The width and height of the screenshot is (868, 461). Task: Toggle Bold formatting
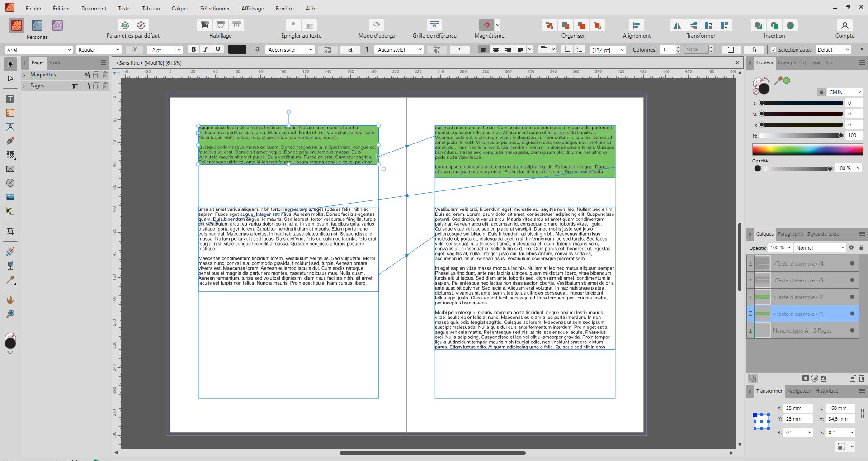(193, 49)
